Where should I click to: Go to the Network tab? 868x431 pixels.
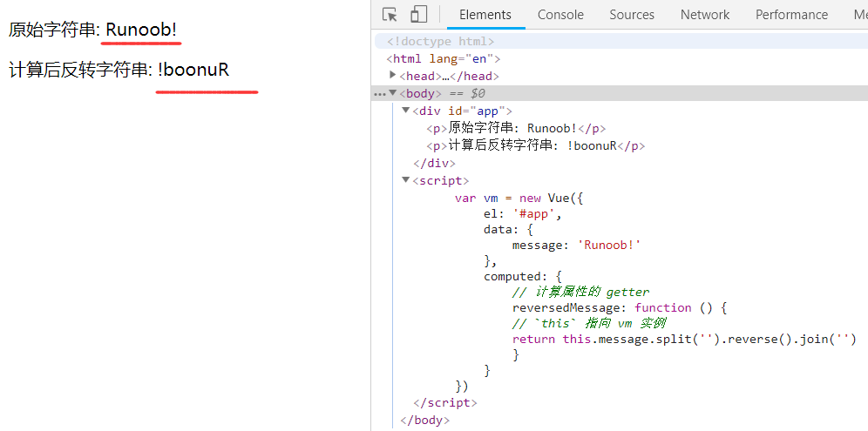click(705, 15)
